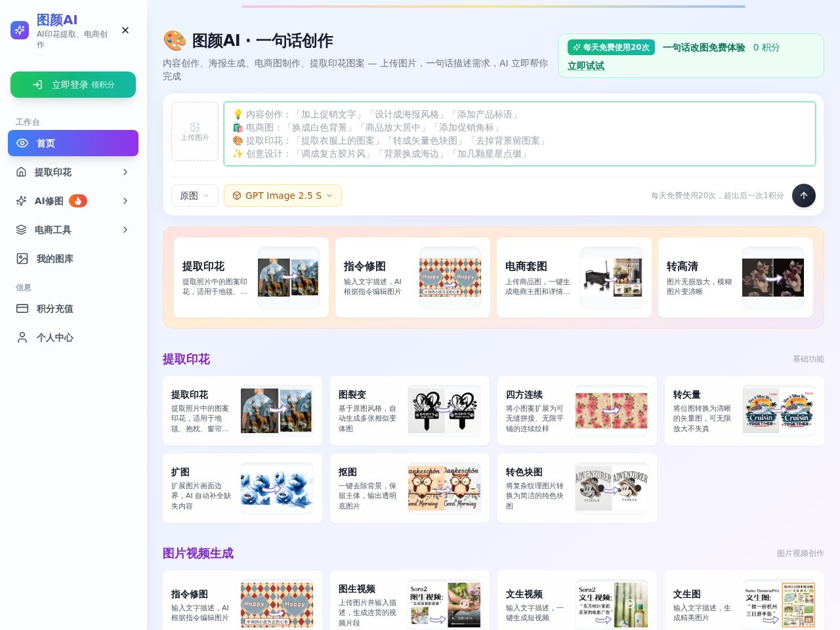
Task: Open the 电商工具 sidebar menu
Action: click(x=73, y=230)
